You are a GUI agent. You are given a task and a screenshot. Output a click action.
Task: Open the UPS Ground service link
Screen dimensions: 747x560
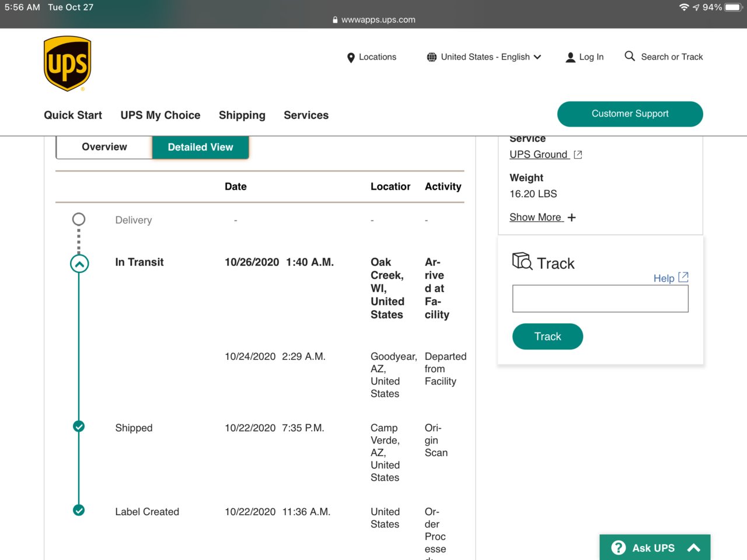coord(539,155)
